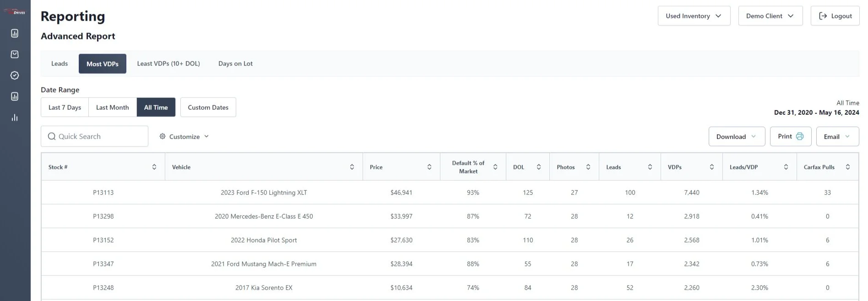
Task: Sort by Price column arrows
Action: (429, 167)
